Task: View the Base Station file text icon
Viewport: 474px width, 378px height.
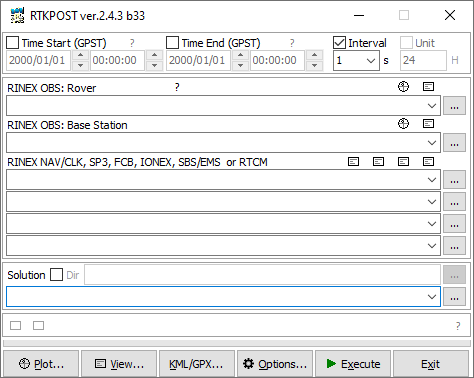Action: click(428, 124)
